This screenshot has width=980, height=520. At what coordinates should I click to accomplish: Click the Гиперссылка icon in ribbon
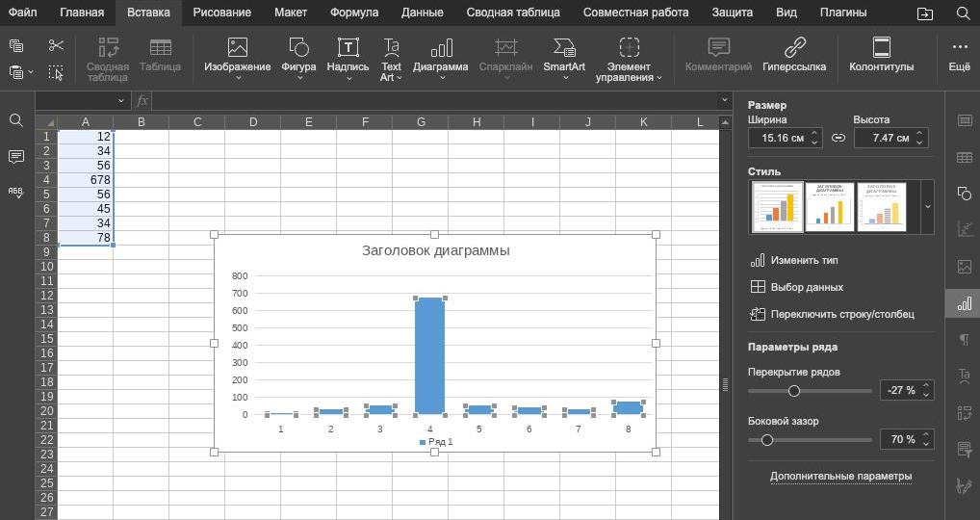794,48
